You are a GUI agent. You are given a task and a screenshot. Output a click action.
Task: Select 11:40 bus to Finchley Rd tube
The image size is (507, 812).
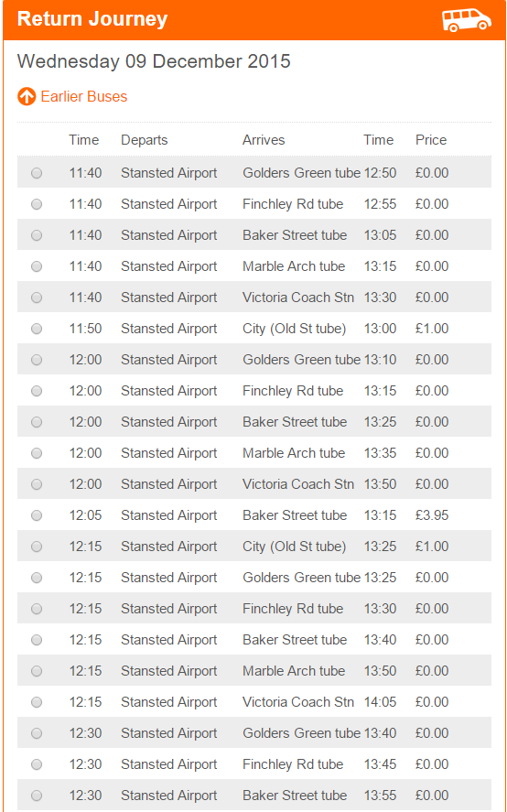[x=37, y=204]
